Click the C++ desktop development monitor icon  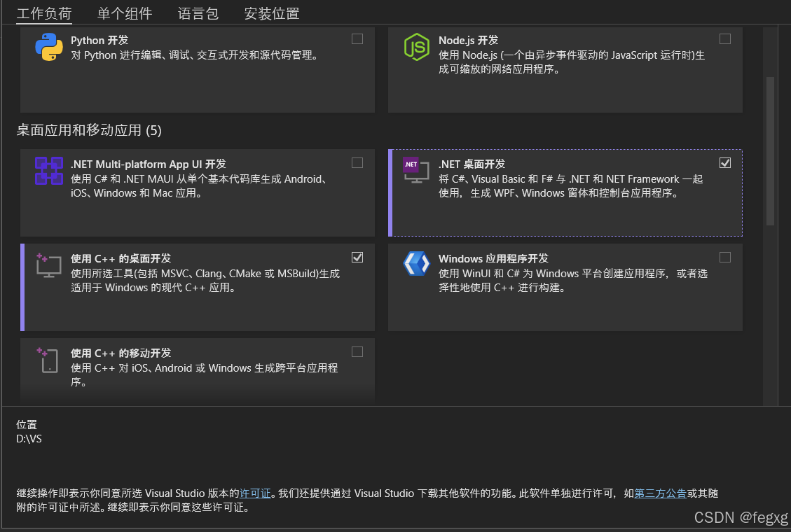[x=49, y=265]
